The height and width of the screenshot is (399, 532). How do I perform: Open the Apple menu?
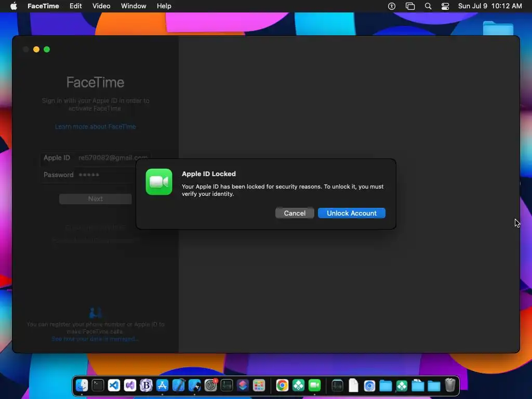[14, 6]
